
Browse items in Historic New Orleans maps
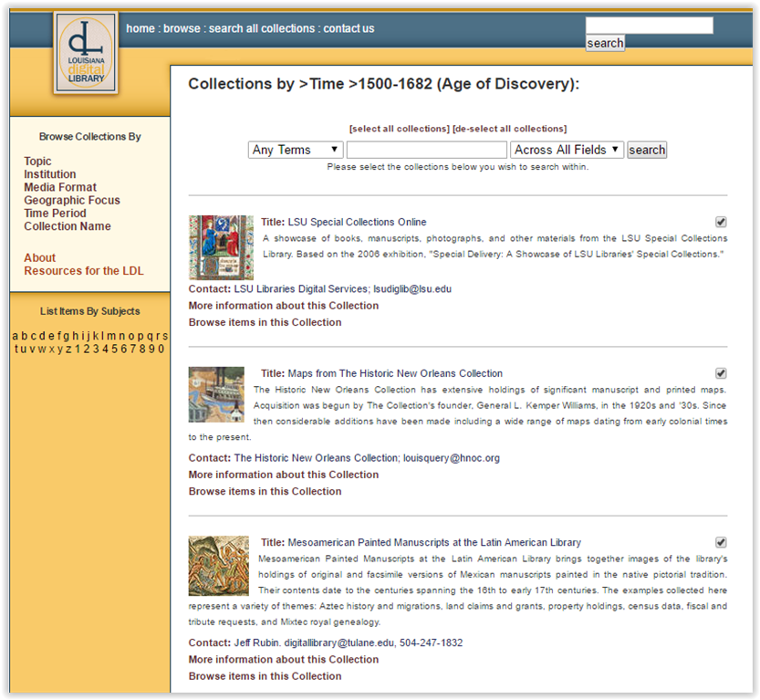(265, 492)
